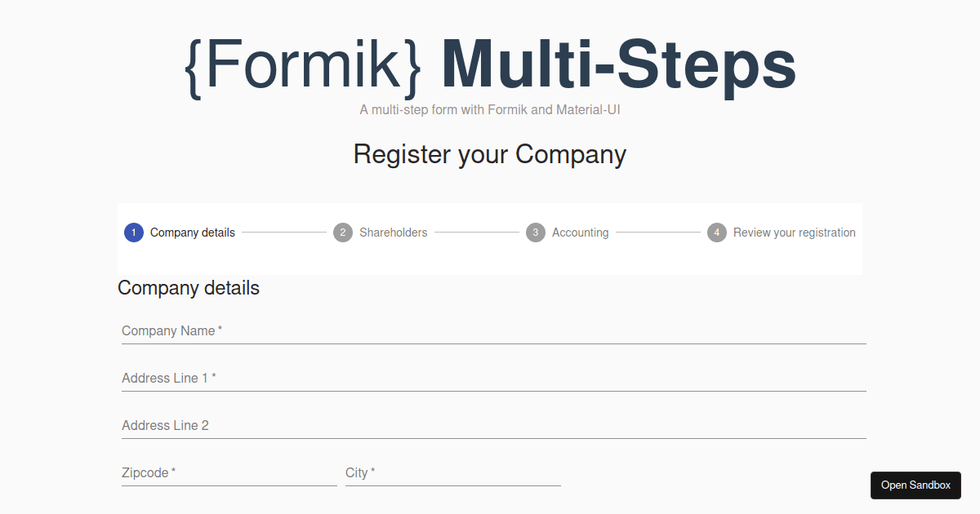Click the Register your Company heading
The image size is (980, 514).
(490, 154)
